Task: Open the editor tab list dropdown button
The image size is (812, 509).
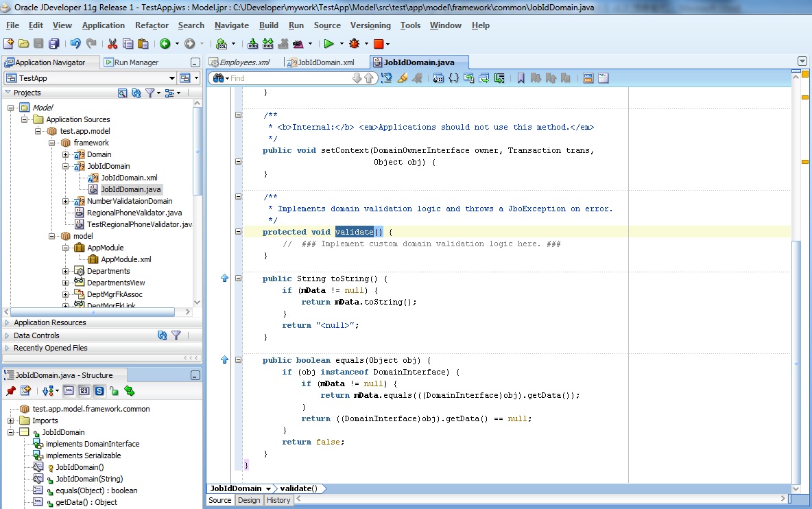Action: coord(802,61)
